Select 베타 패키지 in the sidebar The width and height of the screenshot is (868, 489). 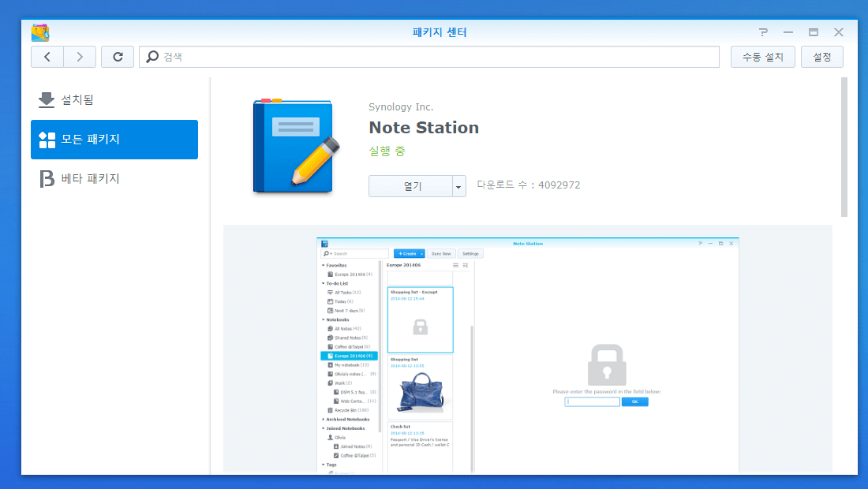[114, 179]
